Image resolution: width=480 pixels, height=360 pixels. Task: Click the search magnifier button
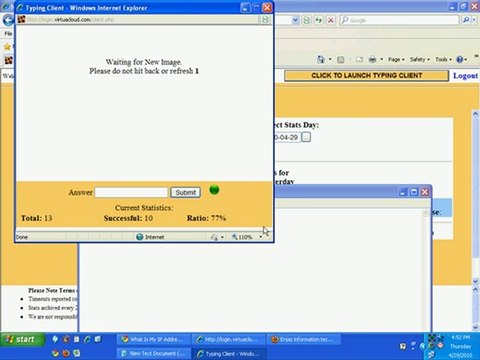pos(466,20)
